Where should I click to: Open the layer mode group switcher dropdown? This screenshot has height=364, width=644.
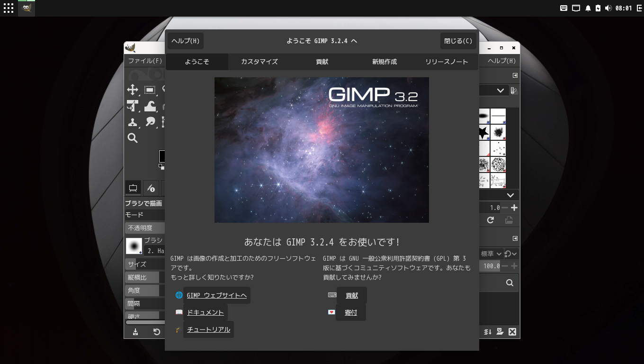click(x=511, y=254)
